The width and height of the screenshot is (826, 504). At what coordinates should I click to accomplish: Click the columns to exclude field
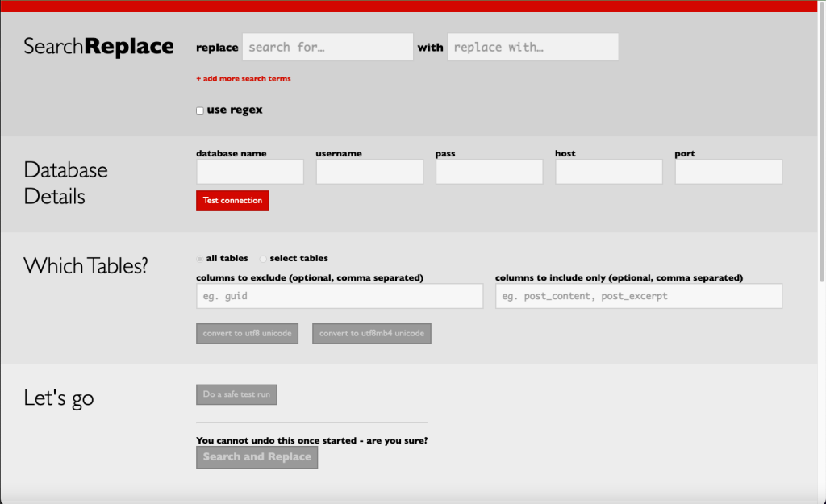tap(340, 296)
